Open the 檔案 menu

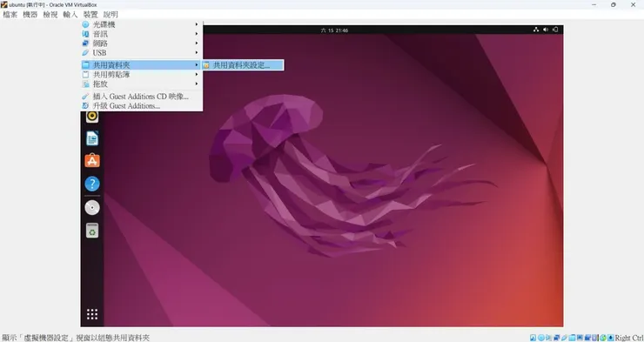click(10, 15)
